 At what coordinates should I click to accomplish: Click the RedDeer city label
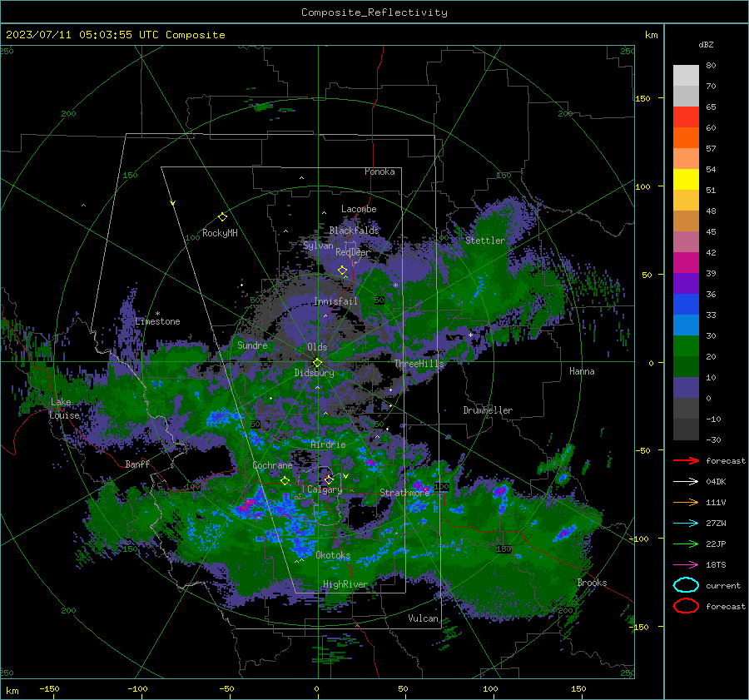click(x=353, y=252)
